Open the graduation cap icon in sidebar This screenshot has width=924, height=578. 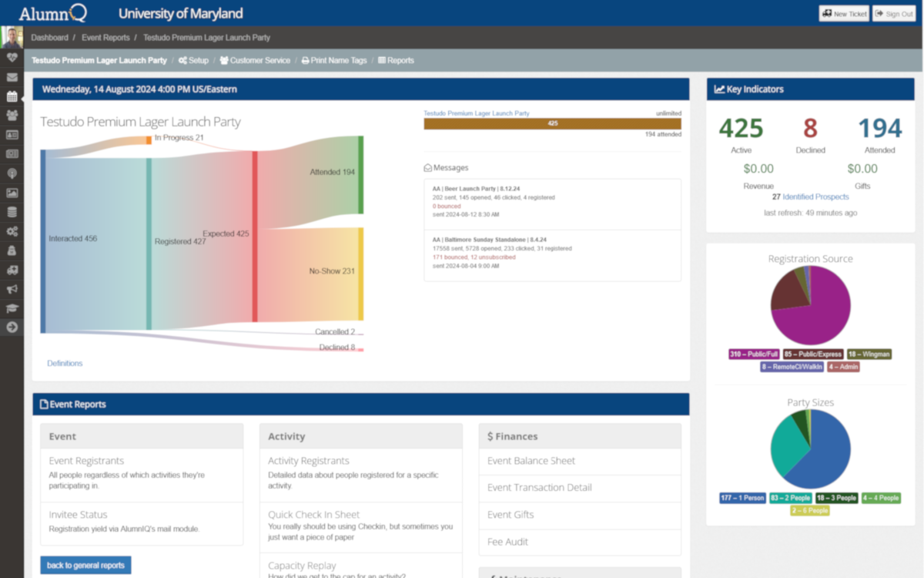[x=12, y=308]
